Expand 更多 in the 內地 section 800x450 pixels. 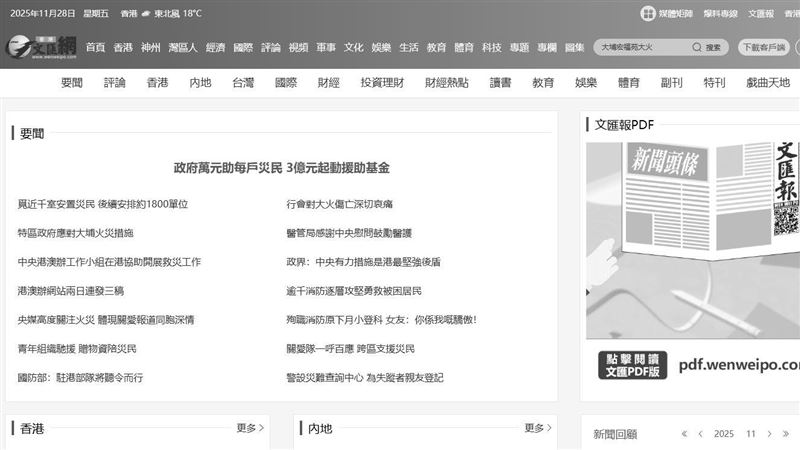point(538,428)
